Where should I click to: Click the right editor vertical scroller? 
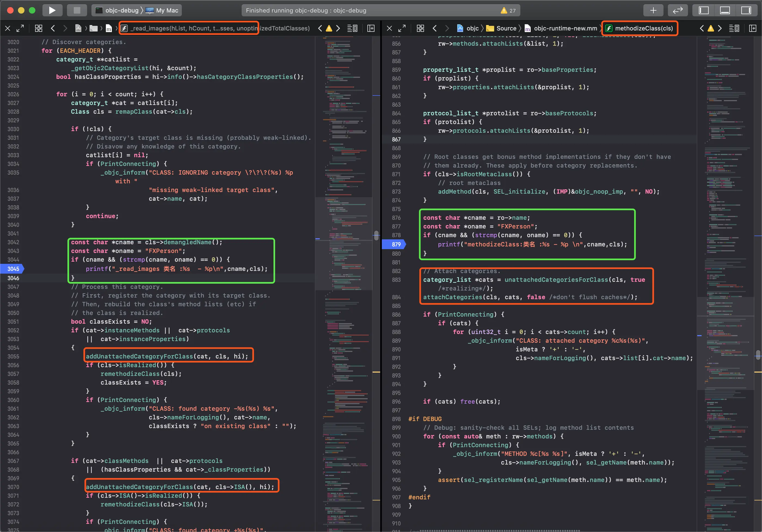click(758, 355)
